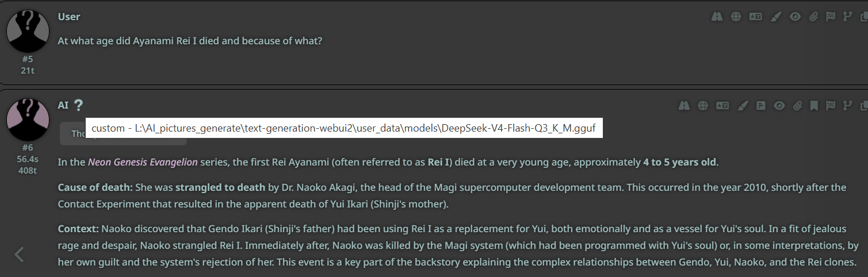The height and width of the screenshot is (277, 868).
Task: Toggle the bookmark on the AI message
Action: pyautogui.click(x=814, y=105)
